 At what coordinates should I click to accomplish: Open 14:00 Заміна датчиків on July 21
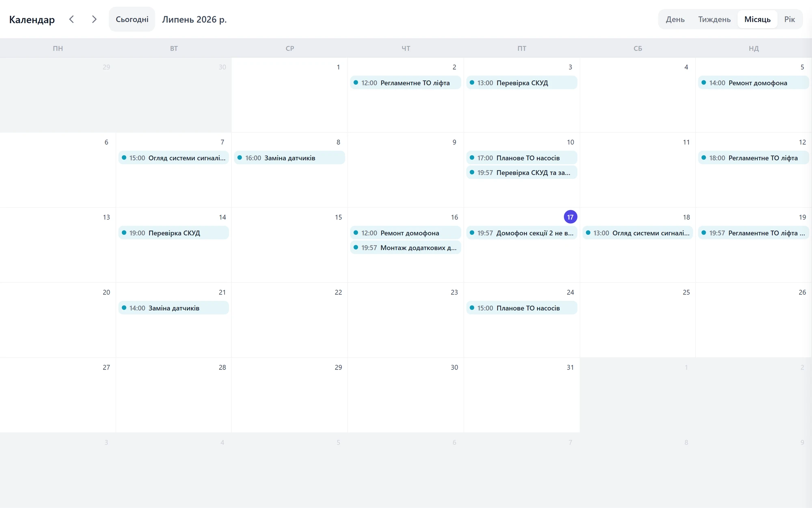(x=174, y=308)
